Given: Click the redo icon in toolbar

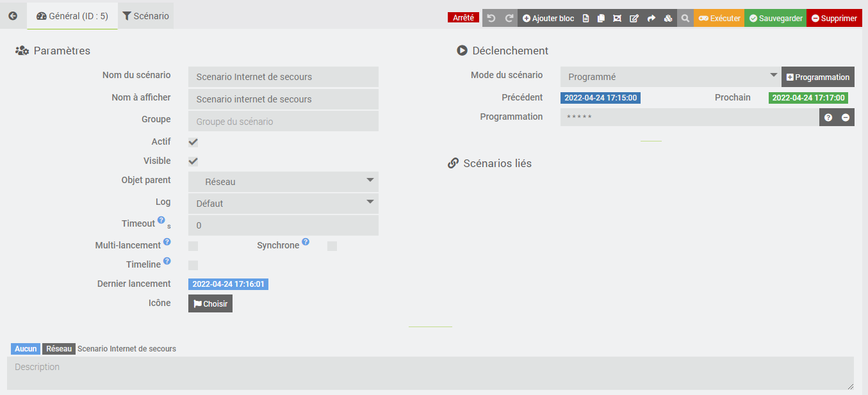Looking at the screenshot, I should tap(509, 19).
